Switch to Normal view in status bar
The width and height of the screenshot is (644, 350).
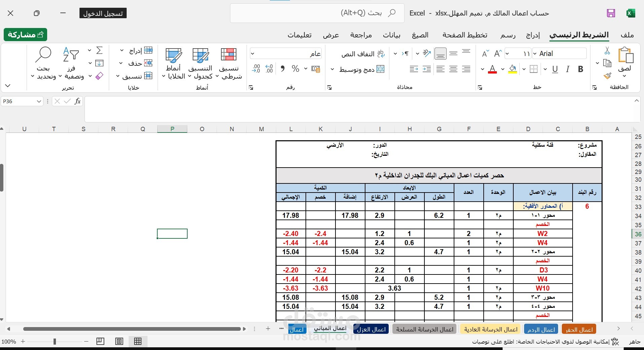click(138, 341)
